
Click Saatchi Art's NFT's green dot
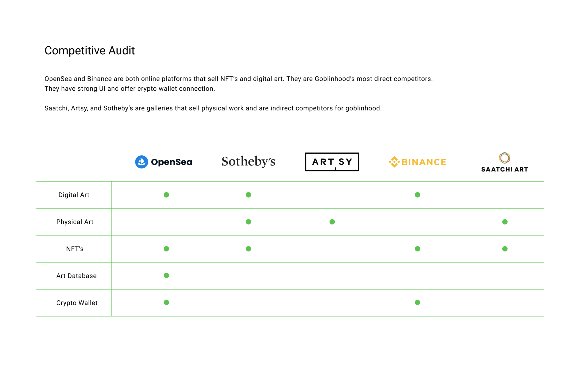[x=505, y=249]
